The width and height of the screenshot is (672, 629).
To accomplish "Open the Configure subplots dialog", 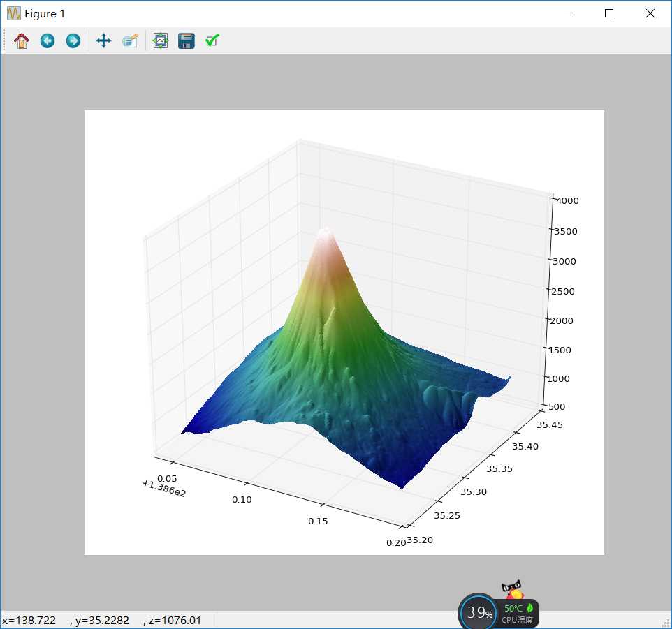I will point(161,41).
